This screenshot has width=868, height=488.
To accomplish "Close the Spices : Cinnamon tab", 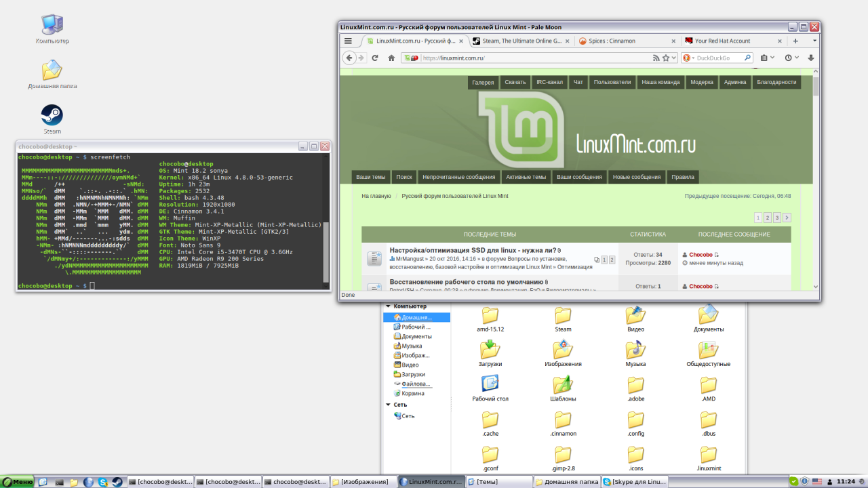I will point(673,41).
